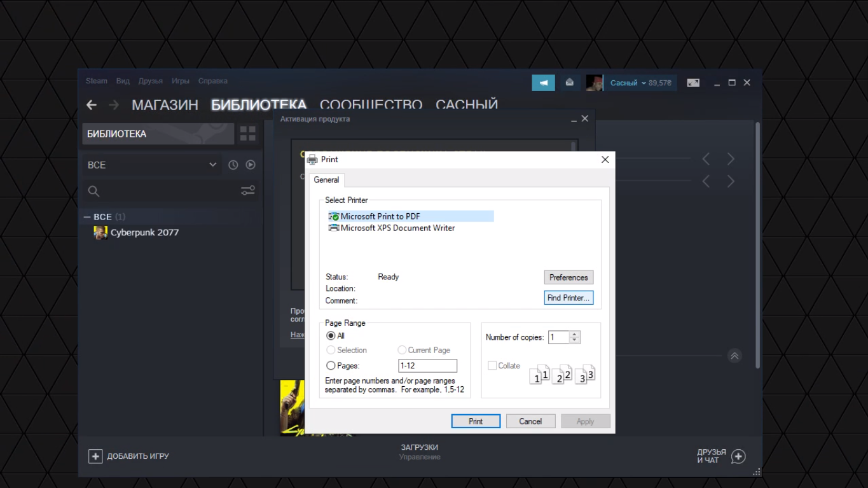Select the Pages radio button
Viewport: 868px width, 488px height.
pyautogui.click(x=331, y=366)
